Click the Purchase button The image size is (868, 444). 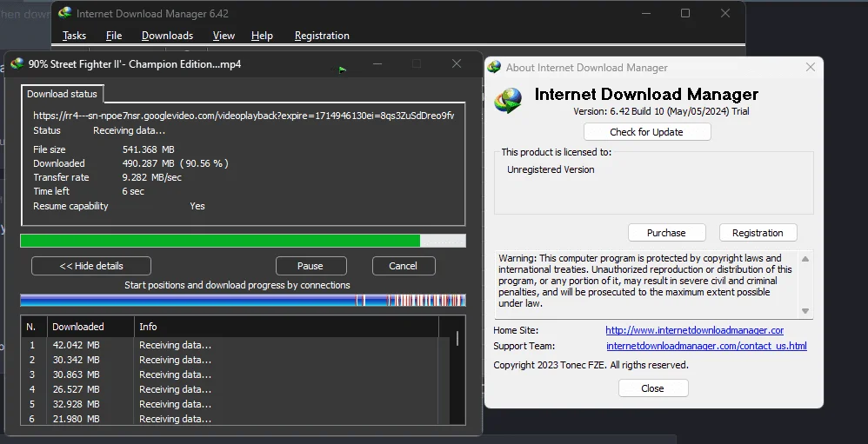[666, 233]
